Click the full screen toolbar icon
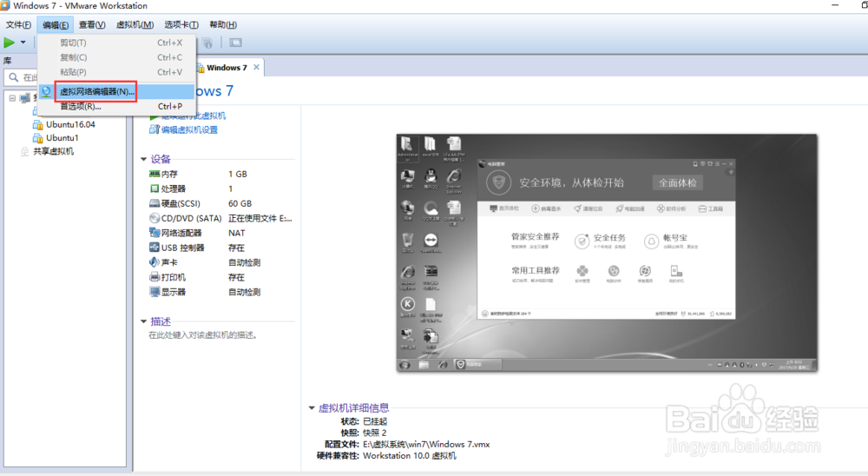Viewport: 868px width, 476px height. [236, 43]
